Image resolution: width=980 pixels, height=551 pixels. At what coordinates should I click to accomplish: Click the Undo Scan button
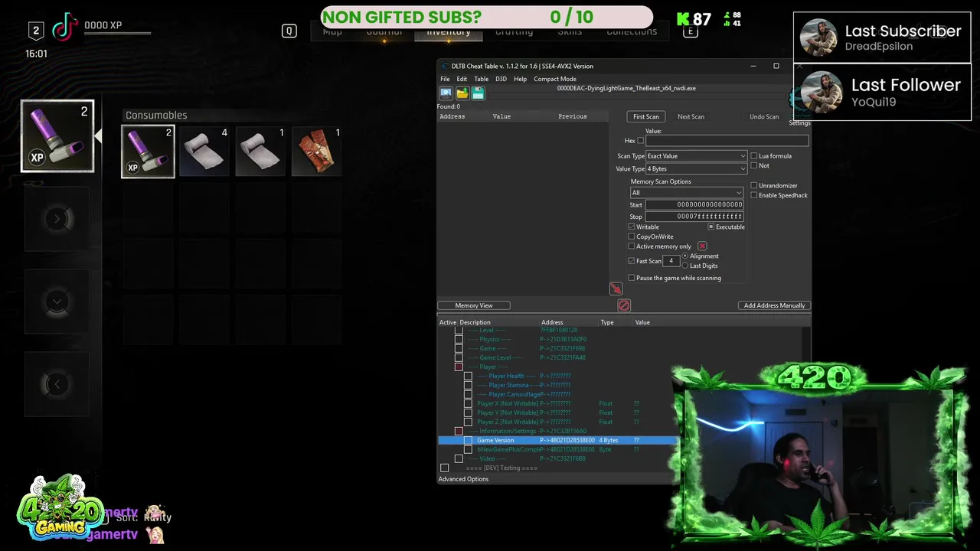pos(763,116)
